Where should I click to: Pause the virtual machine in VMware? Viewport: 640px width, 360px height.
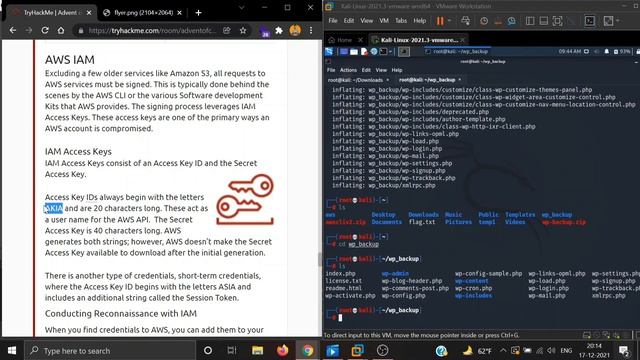[440, 21]
